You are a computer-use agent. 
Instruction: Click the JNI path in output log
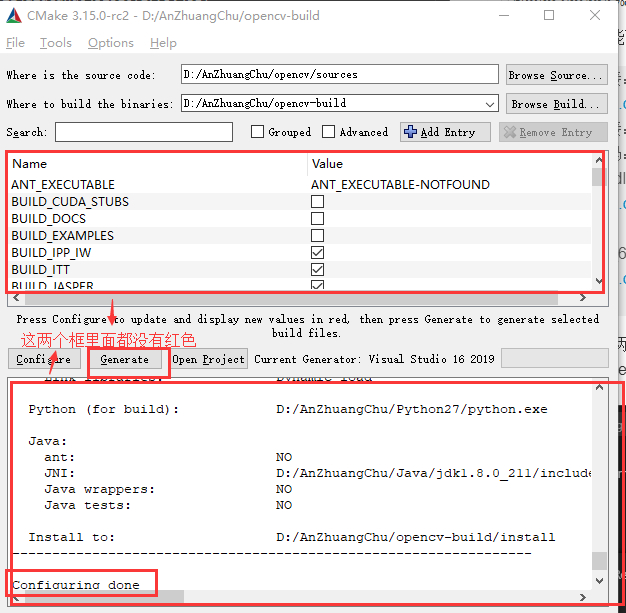pos(433,473)
